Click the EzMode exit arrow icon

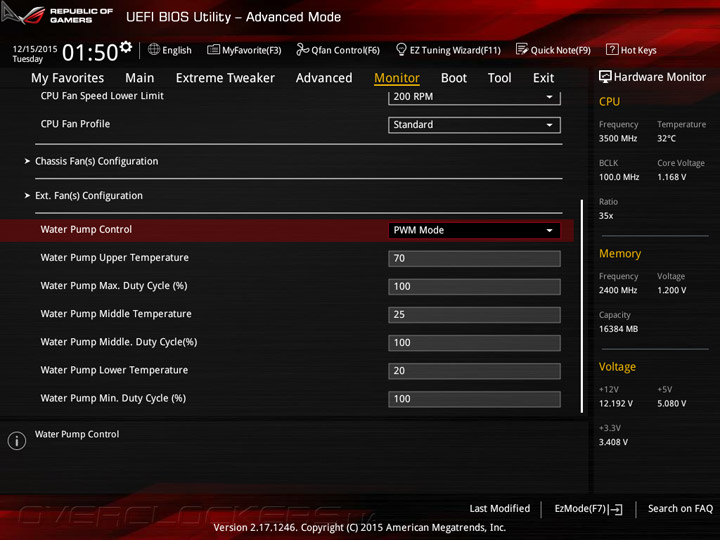[616, 509]
